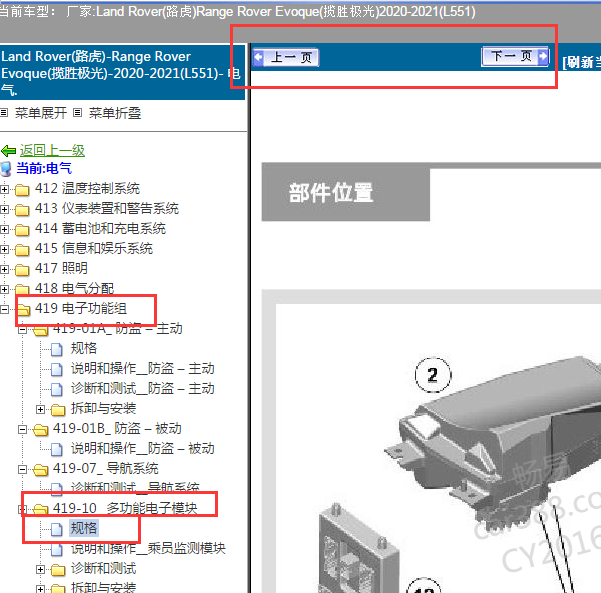Image resolution: width=601 pixels, height=593 pixels.
Task: Click the 诊断和测试_防盗-主动 page icon
Action: (57, 389)
